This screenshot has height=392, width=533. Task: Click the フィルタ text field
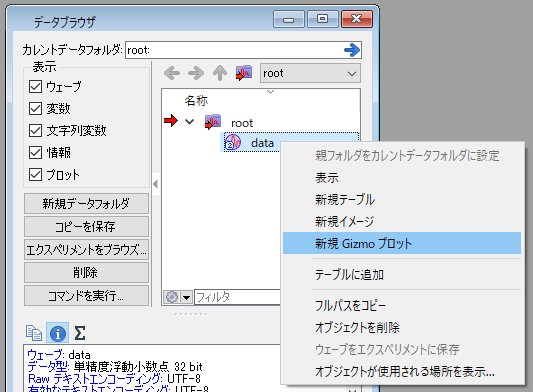pos(237,297)
